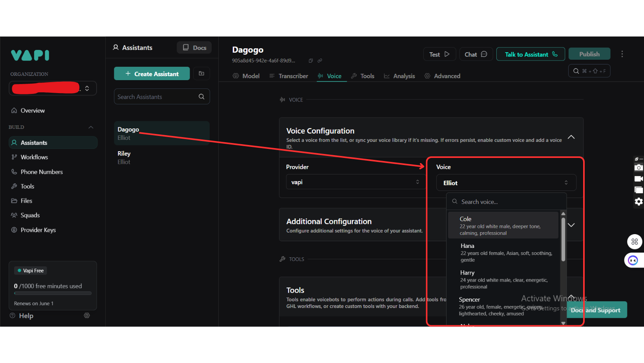Click the copy assistant ID icon
The image size is (644, 363).
tap(311, 60)
